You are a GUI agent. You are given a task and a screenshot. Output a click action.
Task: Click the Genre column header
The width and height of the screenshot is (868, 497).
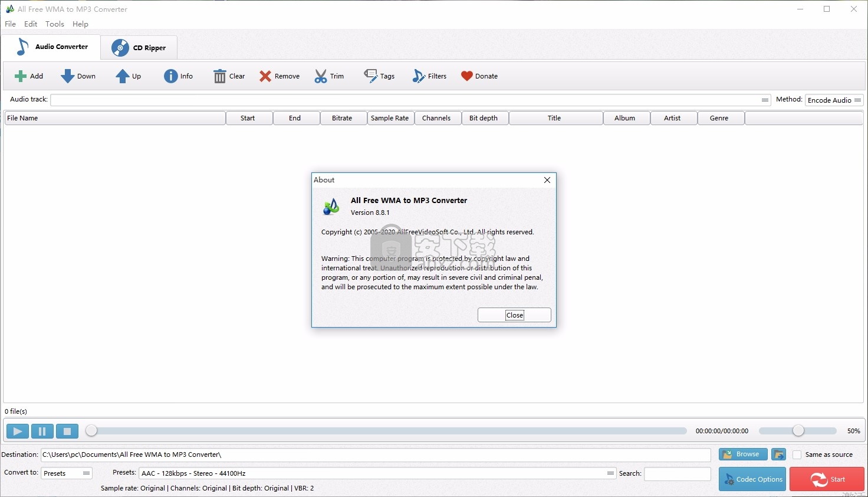(x=721, y=118)
